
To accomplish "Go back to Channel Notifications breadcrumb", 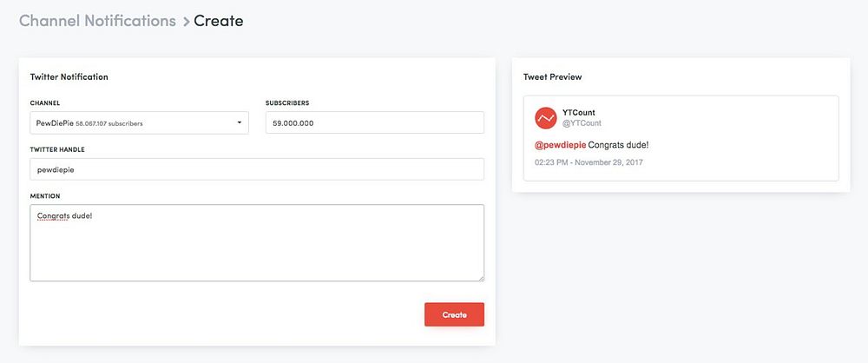I will click(x=97, y=21).
